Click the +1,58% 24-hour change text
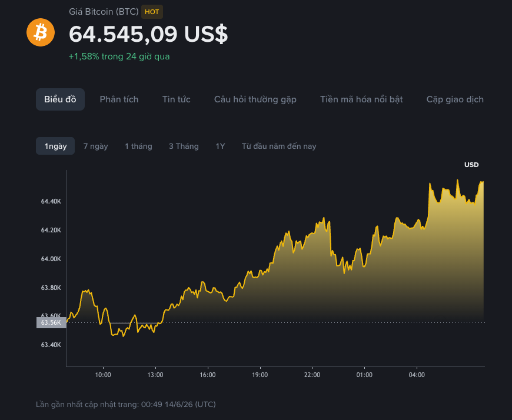 119,56
